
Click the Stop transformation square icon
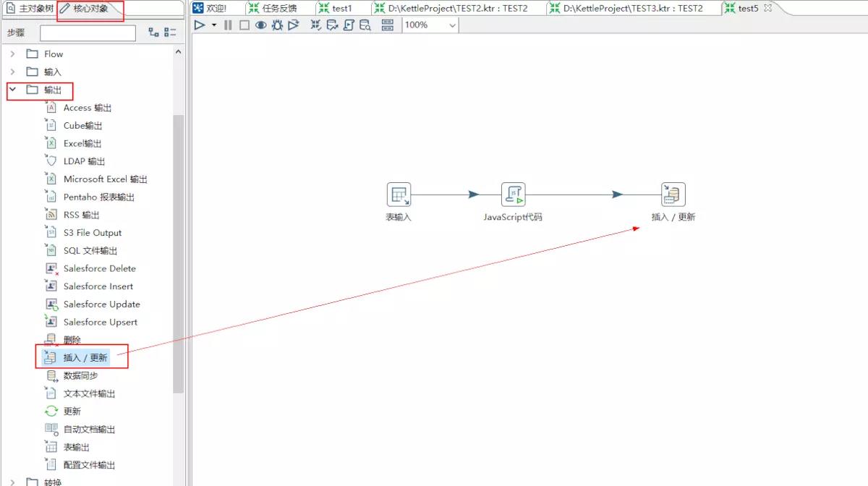244,25
